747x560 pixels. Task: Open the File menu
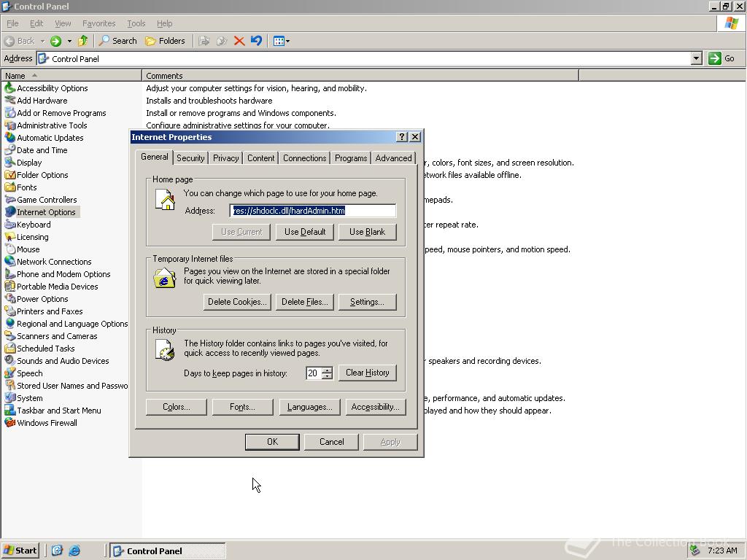coord(12,23)
